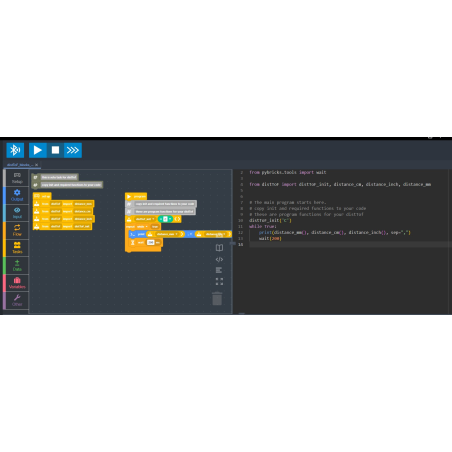Open the Tasks block category
This screenshot has height=452, width=452.
17,248
